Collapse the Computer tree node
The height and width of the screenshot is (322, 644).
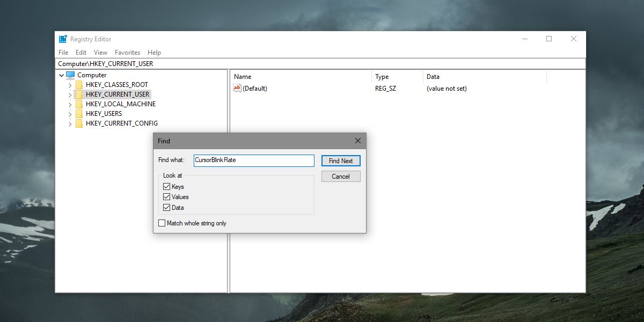(x=61, y=75)
